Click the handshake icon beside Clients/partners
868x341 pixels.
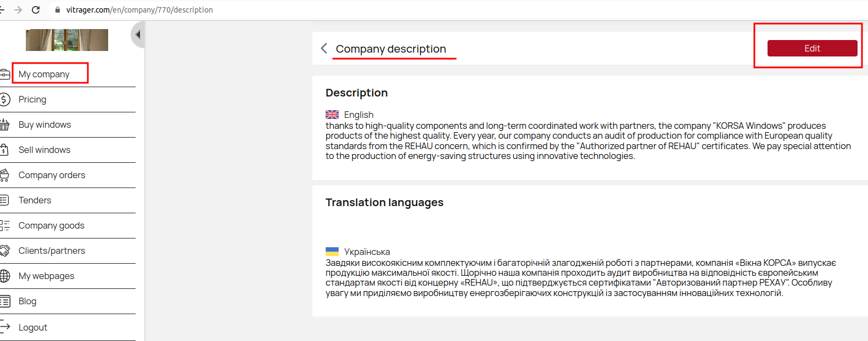[5, 251]
